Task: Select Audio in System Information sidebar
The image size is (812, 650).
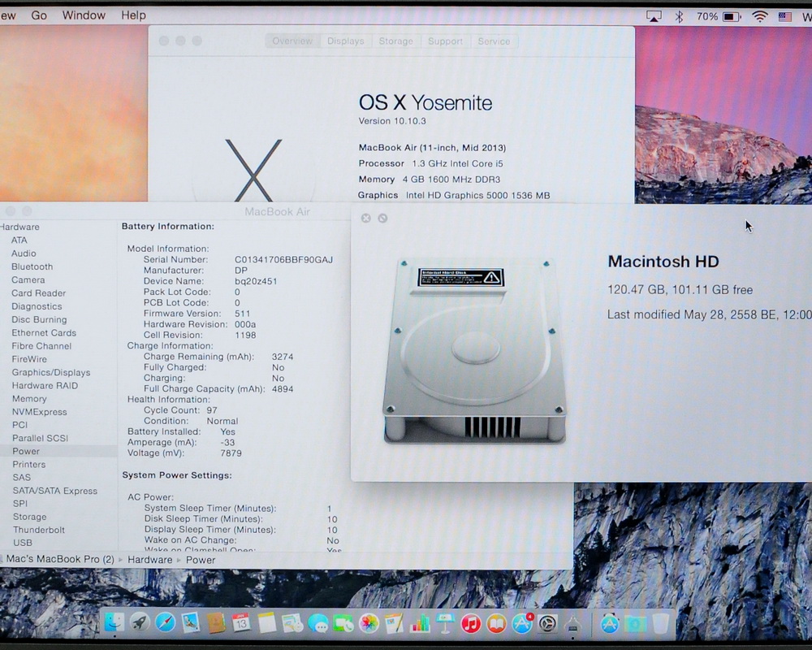Action: point(24,253)
